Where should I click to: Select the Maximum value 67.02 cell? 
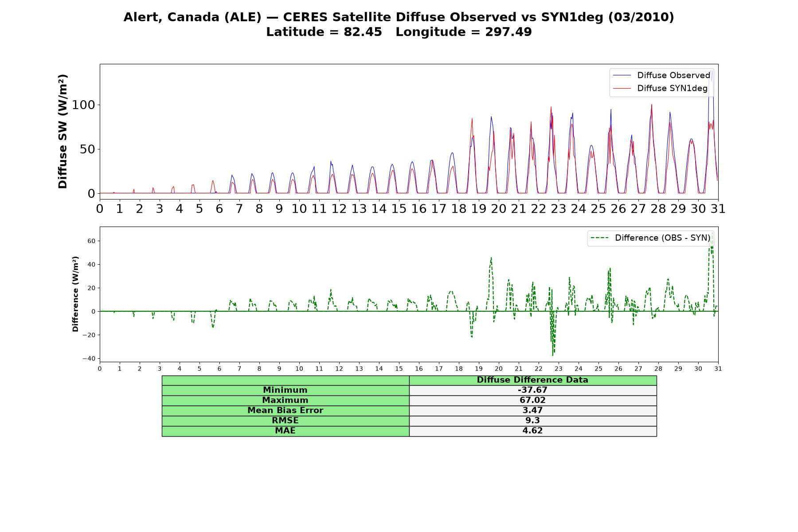(532, 400)
